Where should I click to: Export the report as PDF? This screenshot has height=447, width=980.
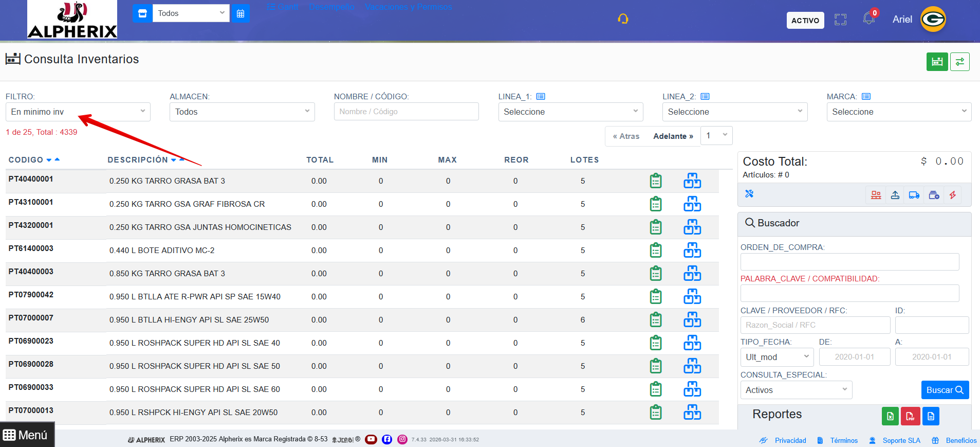(910, 416)
